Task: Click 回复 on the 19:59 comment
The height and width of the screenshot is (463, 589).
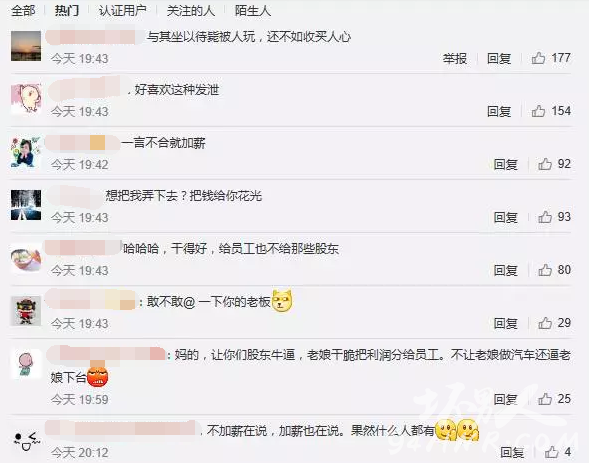Action: click(506, 399)
